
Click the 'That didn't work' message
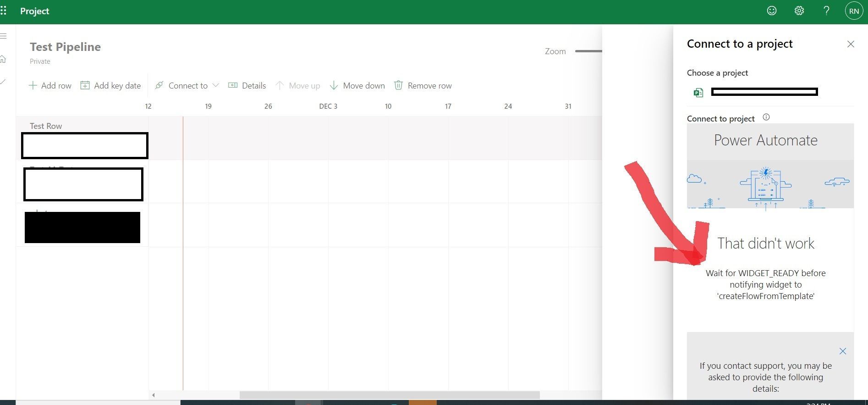tap(765, 243)
